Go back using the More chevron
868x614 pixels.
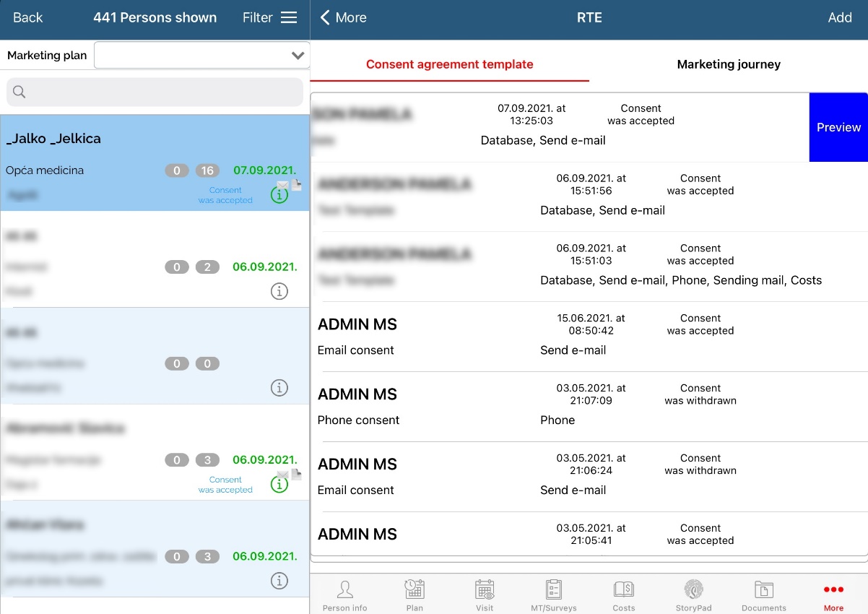point(343,18)
